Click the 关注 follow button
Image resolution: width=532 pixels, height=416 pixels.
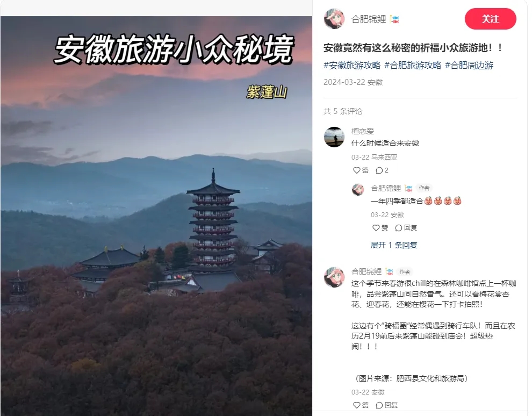pyautogui.click(x=490, y=19)
